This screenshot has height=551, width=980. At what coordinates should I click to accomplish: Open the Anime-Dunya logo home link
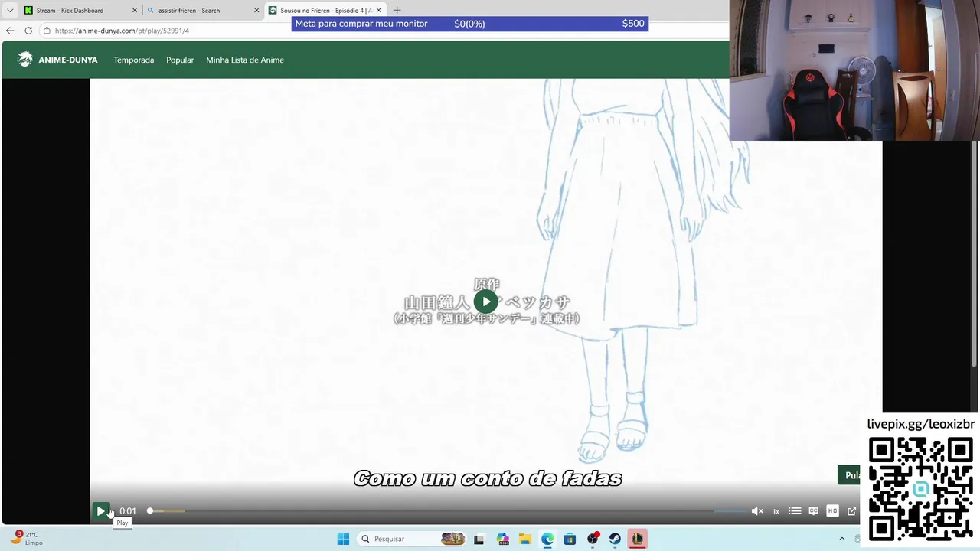(x=57, y=60)
